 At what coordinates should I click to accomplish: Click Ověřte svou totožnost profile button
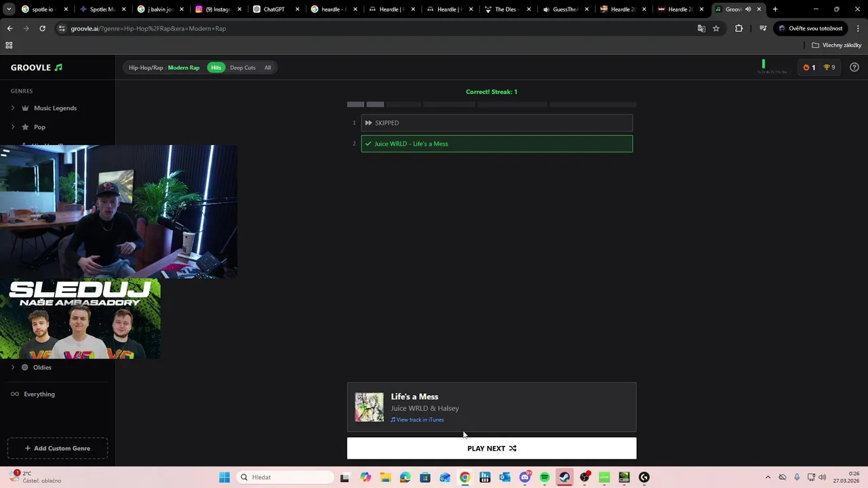[x=810, y=28]
